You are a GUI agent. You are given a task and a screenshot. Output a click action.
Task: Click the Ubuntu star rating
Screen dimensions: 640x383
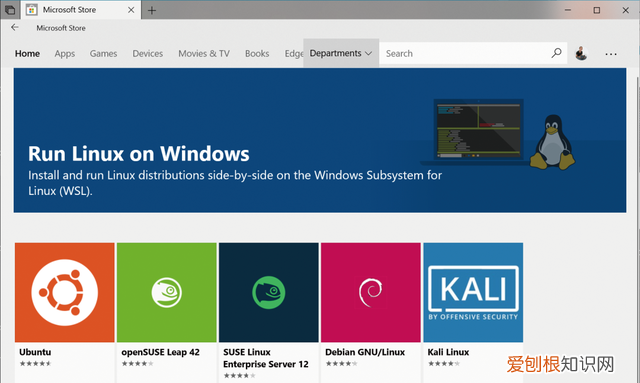(x=35, y=363)
